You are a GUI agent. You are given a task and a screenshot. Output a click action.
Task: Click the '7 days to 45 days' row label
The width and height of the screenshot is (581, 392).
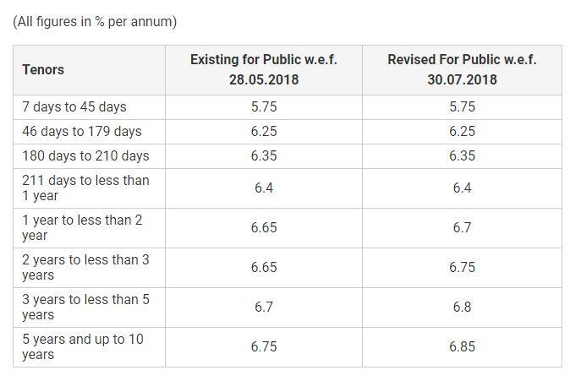pos(74,107)
